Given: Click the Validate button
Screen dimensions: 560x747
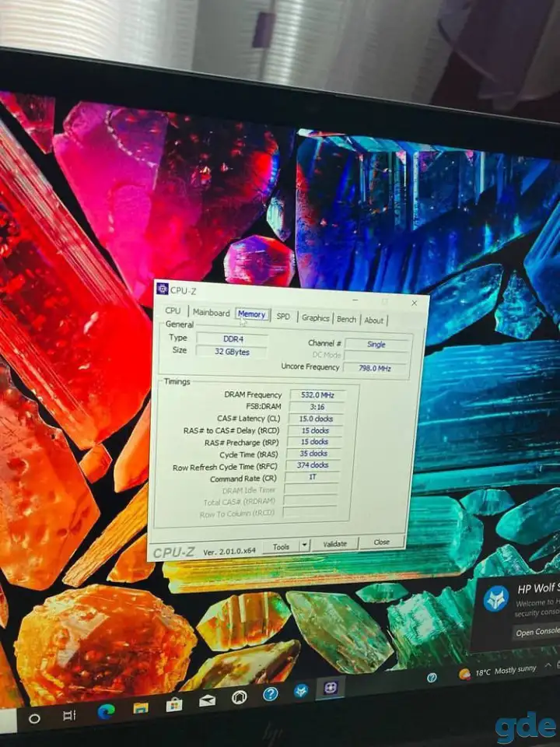Looking at the screenshot, I should pos(334,544).
